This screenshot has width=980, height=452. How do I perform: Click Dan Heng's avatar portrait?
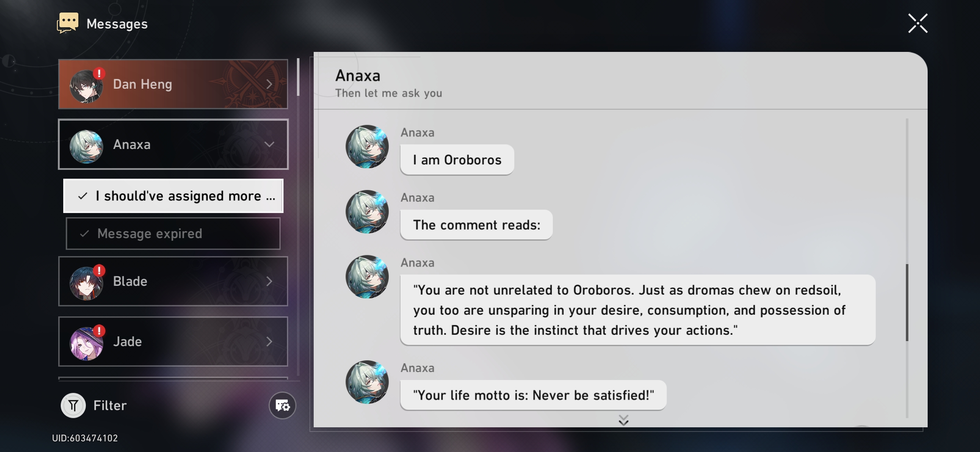(86, 86)
